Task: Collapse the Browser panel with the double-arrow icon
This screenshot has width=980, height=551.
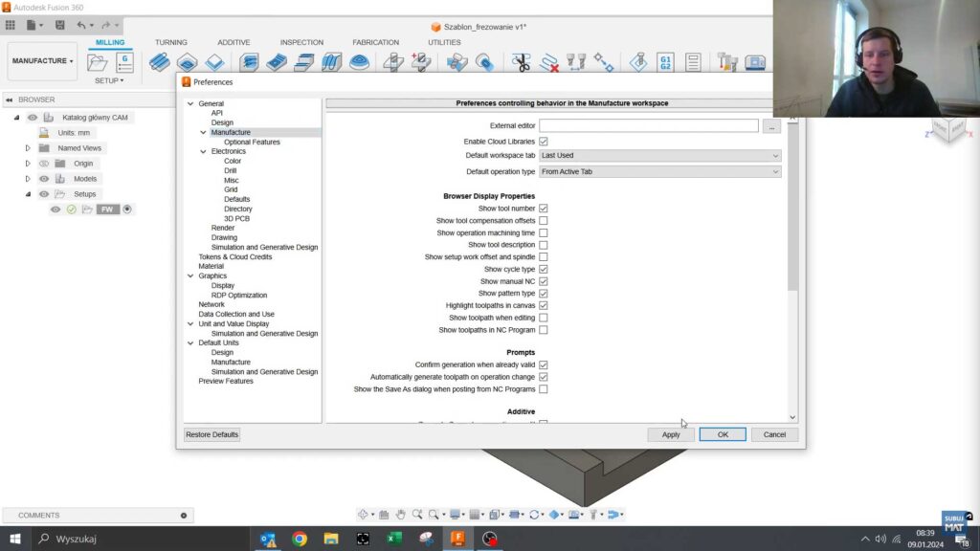Action: pyautogui.click(x=9, y=99)
